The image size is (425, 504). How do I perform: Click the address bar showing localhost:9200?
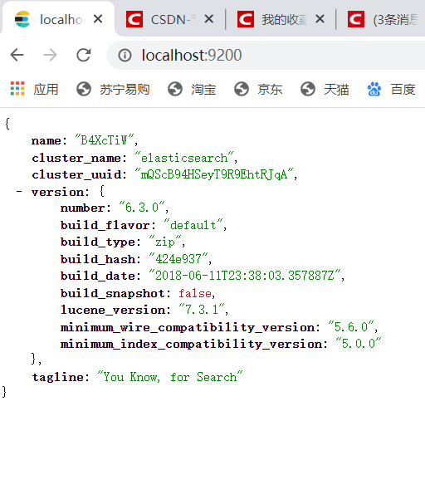(x=266, y=56)
